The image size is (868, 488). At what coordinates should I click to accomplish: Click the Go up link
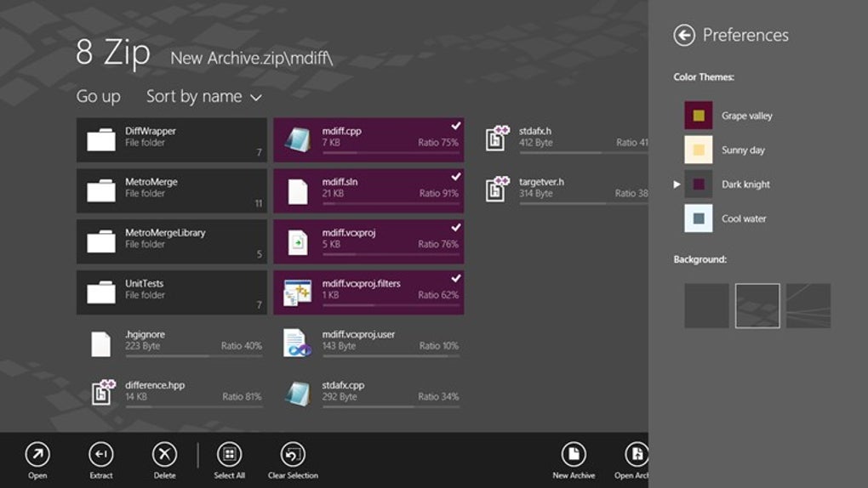(99, 97)
